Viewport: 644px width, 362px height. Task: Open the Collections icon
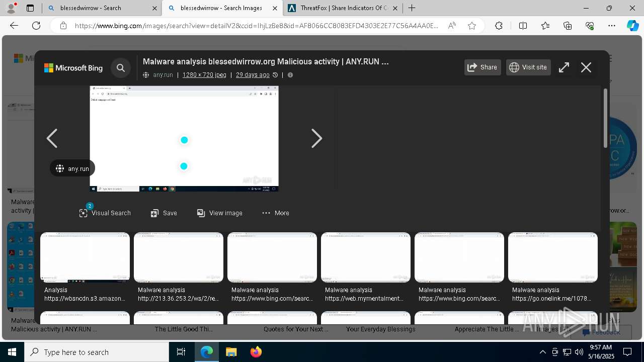pos(568,26)
